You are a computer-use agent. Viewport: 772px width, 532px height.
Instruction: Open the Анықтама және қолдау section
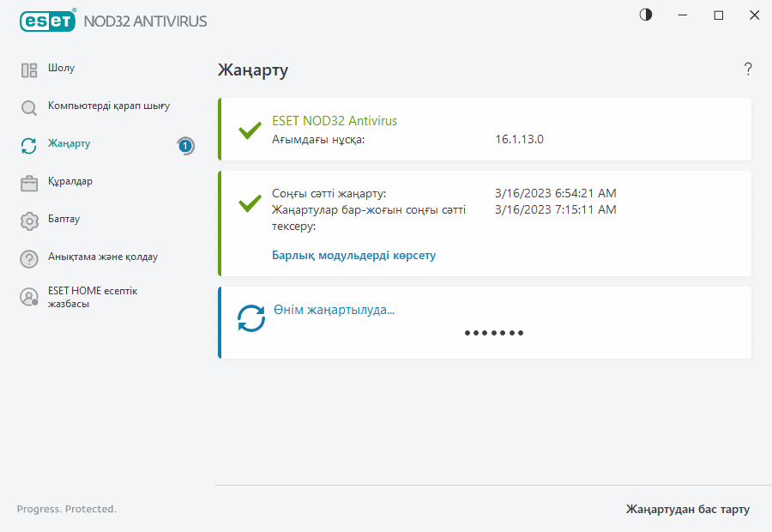tap(102, 257)
